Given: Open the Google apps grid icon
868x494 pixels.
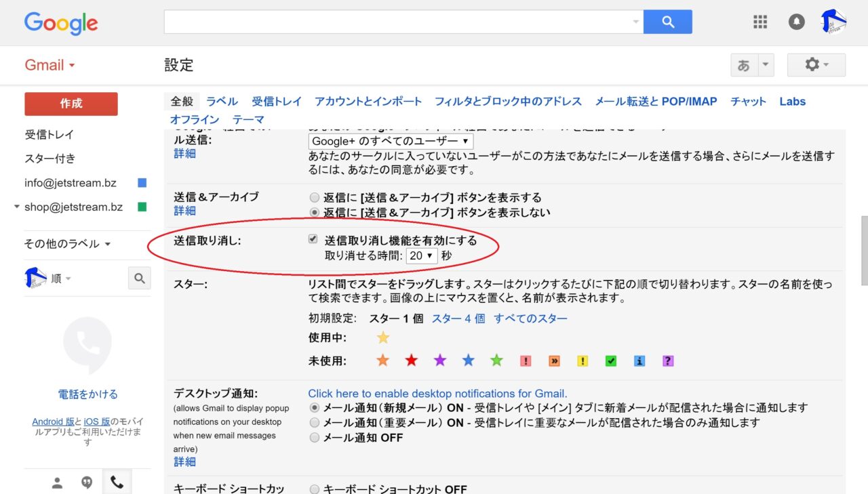Looking at the screenshot, I should [x=760, y=22].
